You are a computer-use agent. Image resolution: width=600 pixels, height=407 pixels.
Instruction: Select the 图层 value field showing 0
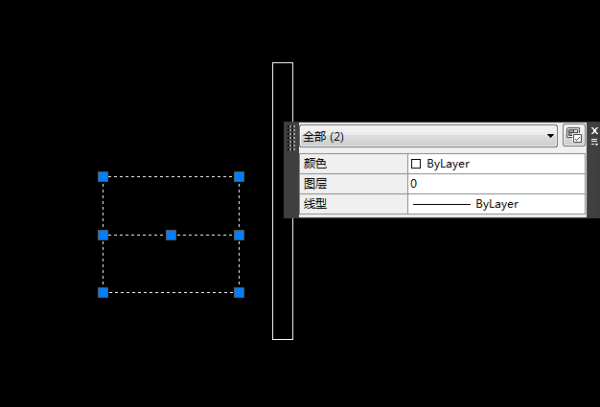tap(496, 184)
